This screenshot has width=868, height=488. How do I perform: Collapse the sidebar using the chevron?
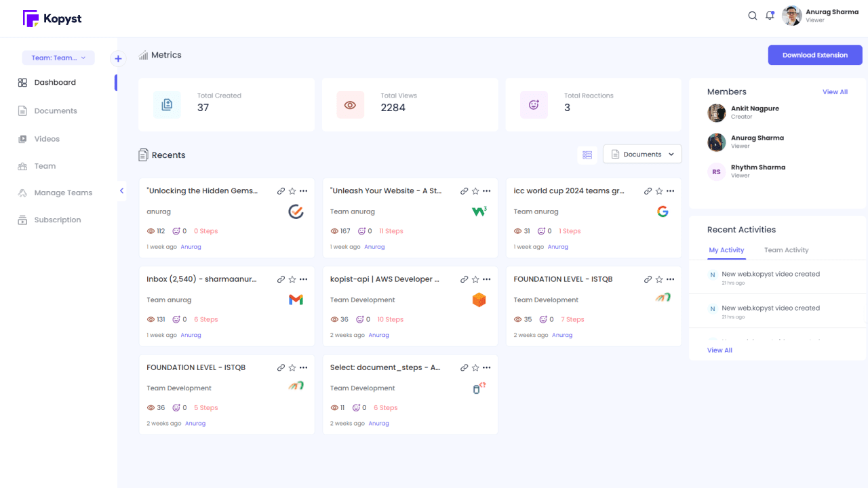click(122, 191)
